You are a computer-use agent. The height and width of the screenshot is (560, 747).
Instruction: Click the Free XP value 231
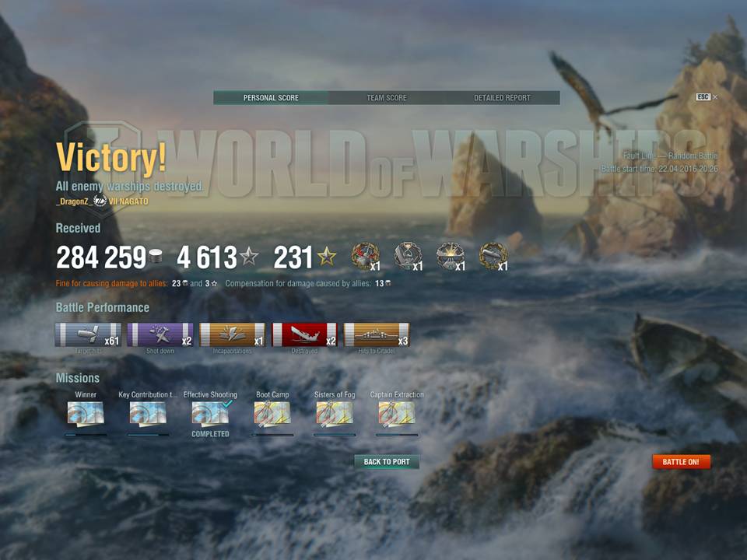[293, 257]
